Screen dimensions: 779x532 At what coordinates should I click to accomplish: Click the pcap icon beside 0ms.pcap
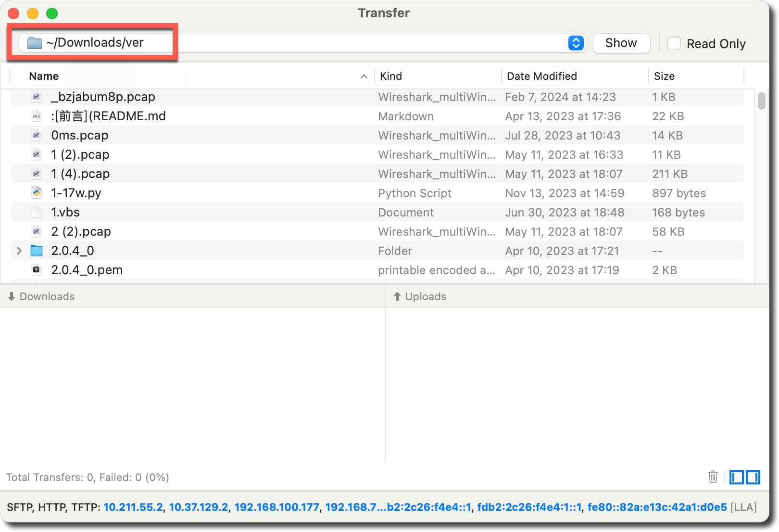(37, 135)
